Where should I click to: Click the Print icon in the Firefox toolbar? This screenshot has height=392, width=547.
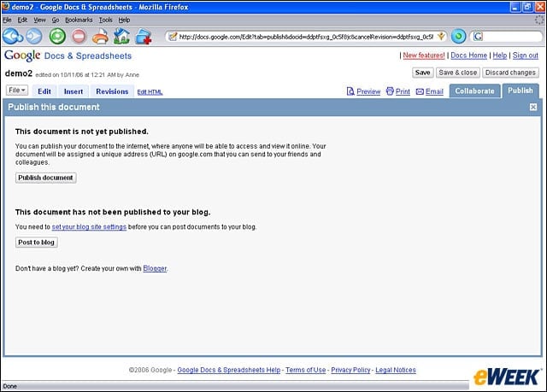[100, 36]
